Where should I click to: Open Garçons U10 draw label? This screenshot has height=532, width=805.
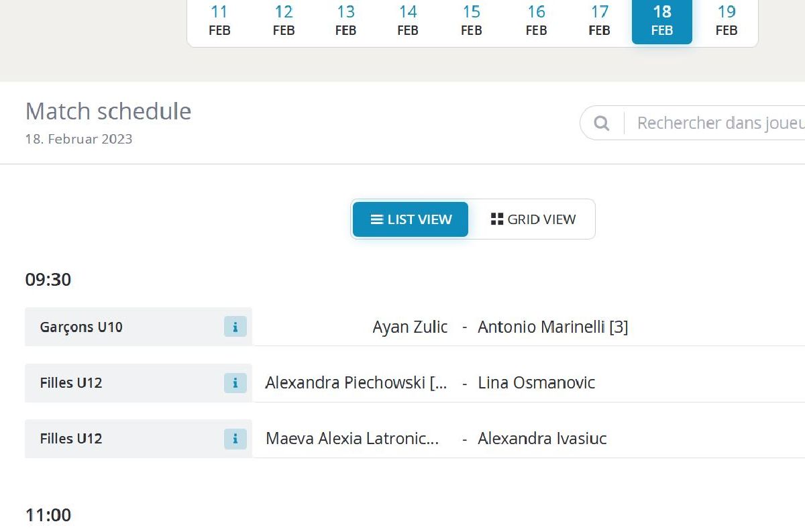pos(81,327)
